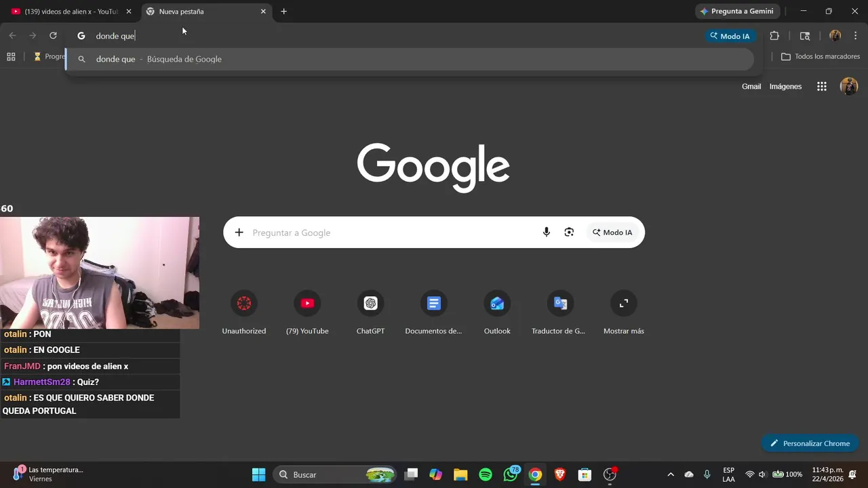868x488 pixels.
Task: Click the microphone tray icon
Action: pos(707,474)
